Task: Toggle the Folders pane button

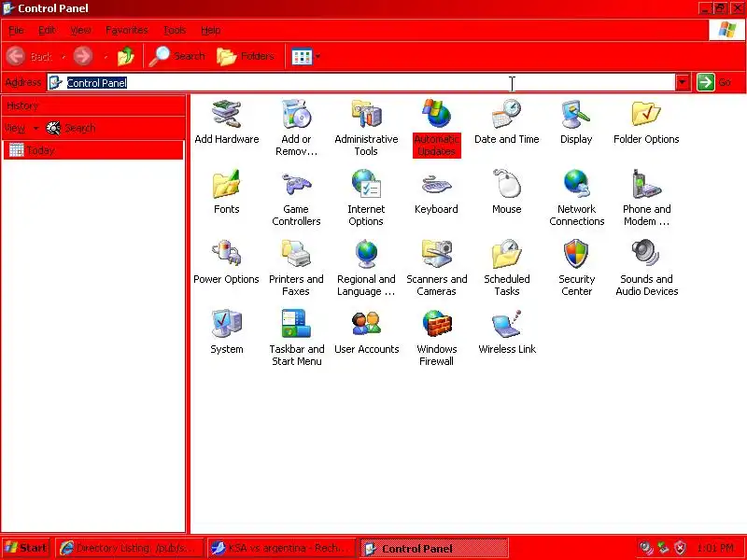Action: [x=246, y=56]
